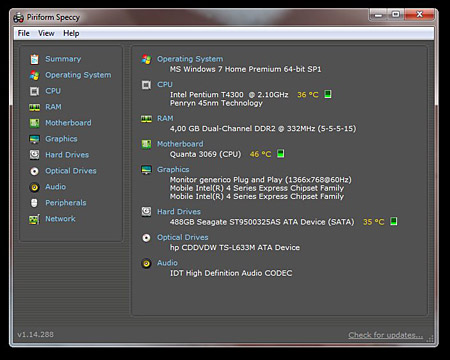Click the Hard Drives heading link in summary
This screenshot has width=450, height=360.
coord(179,212)
